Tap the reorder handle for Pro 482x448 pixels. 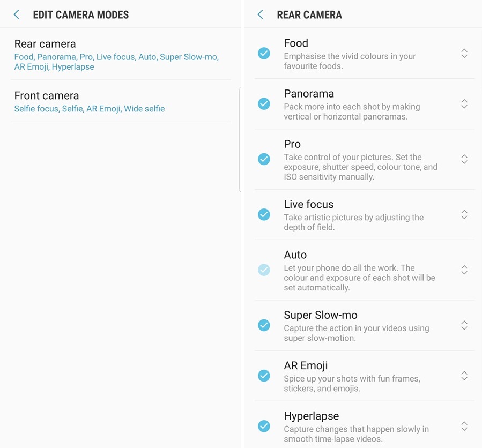464,159
